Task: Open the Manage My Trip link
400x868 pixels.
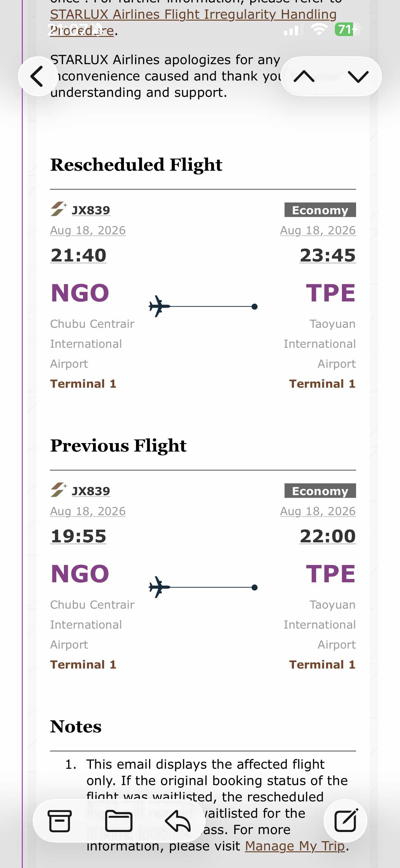Action: tap(295, 846)
